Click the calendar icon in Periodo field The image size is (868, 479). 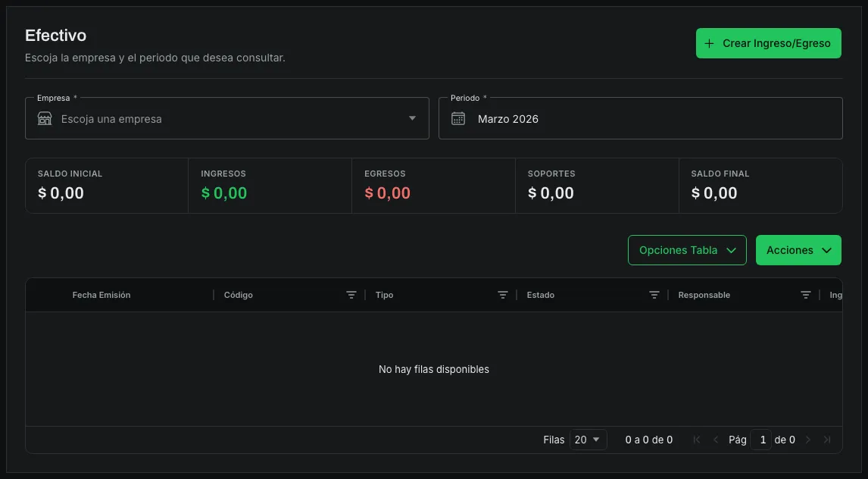coord(457,118)
